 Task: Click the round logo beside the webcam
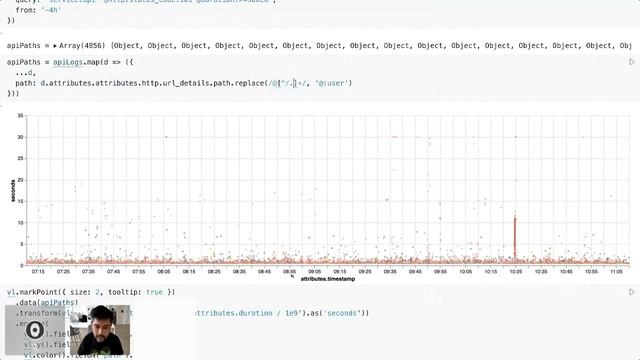pyautogui.click(x=35, y=330)
